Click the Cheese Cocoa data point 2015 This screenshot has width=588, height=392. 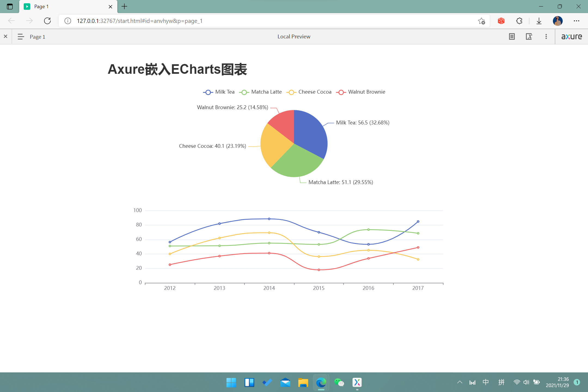click(x=318, y=256)
